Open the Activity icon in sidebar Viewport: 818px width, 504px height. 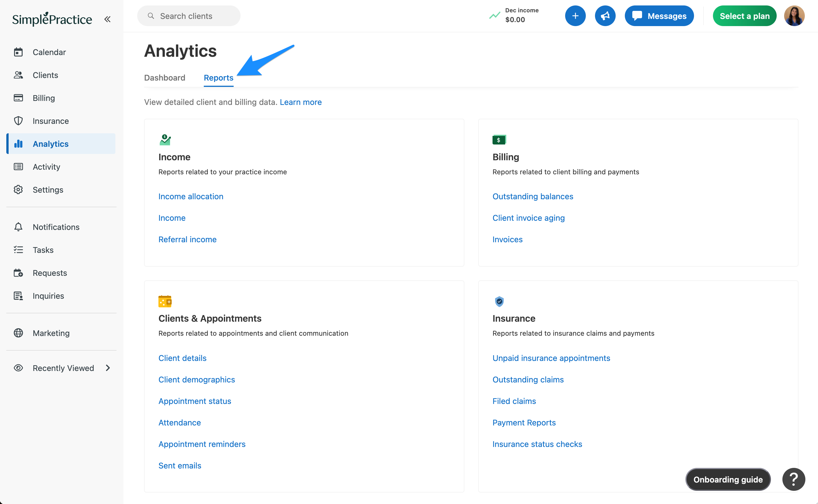[18, 167]
